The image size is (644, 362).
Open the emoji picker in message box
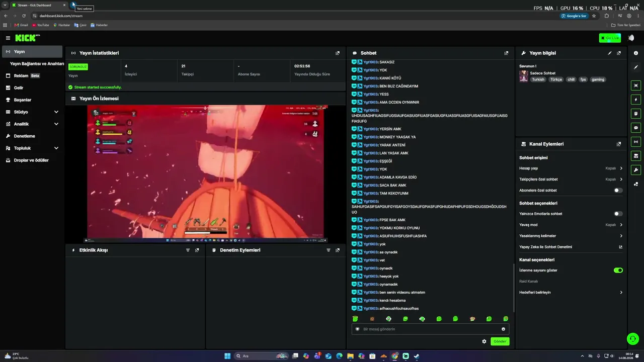(503, 329)
